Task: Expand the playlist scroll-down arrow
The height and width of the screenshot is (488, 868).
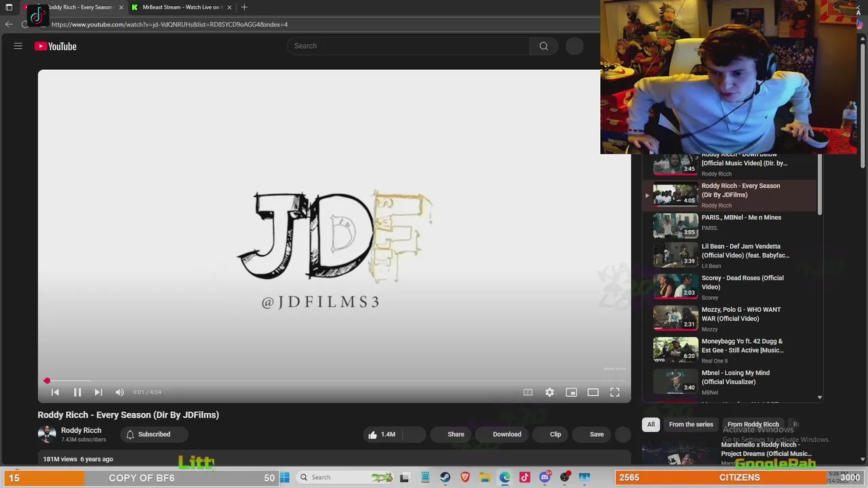Action: click(x=820, y=398)
